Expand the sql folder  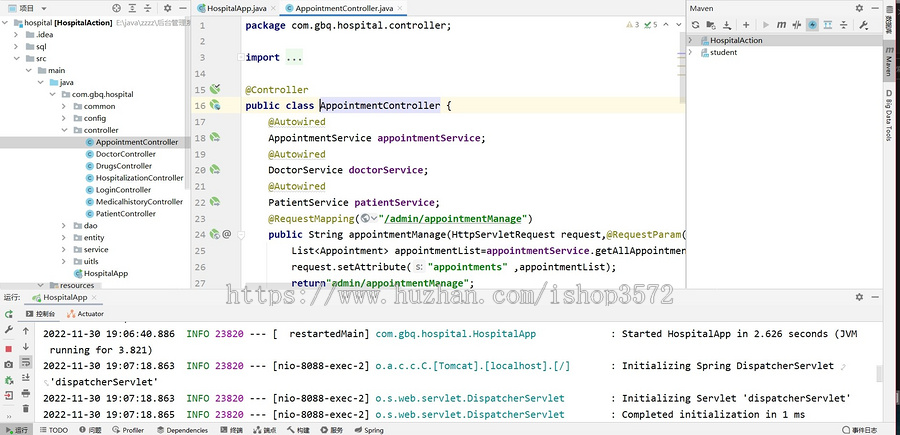(x=17, y=46)
